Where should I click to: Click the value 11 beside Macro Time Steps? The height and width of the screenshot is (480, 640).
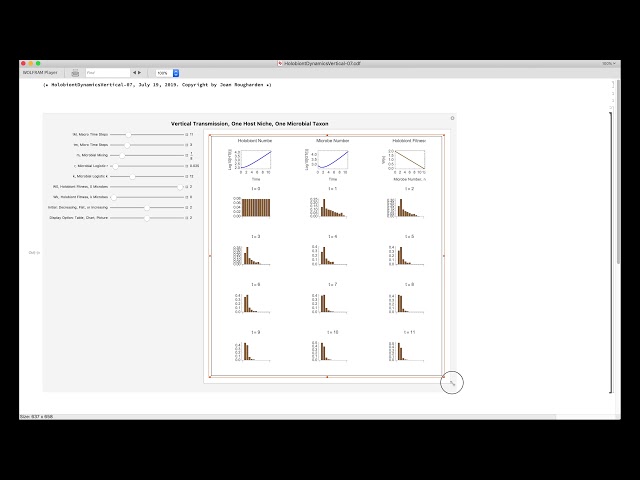[x=191, y=134]
